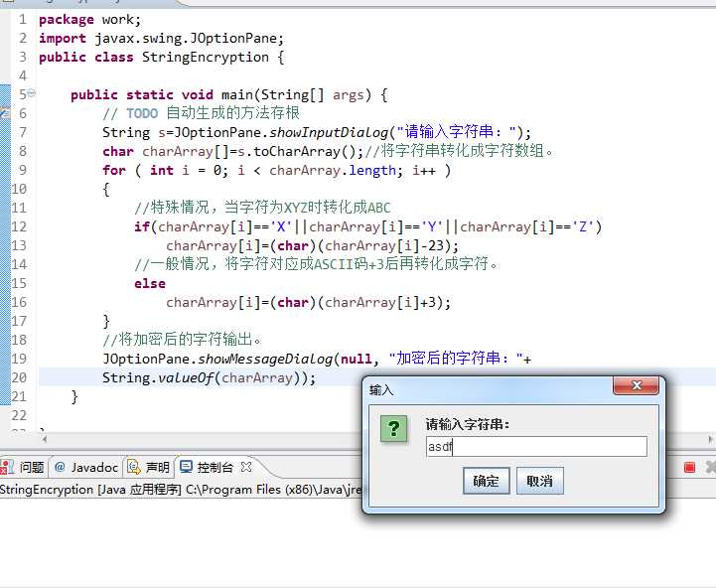
Task: Select the 控制台 (Console) tab
Action: [x=215, y=468]
